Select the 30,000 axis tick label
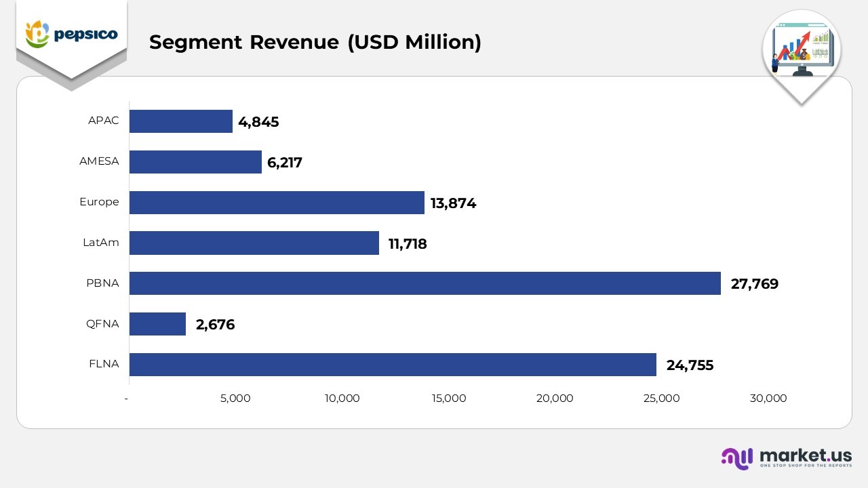 tap(768, 399)
